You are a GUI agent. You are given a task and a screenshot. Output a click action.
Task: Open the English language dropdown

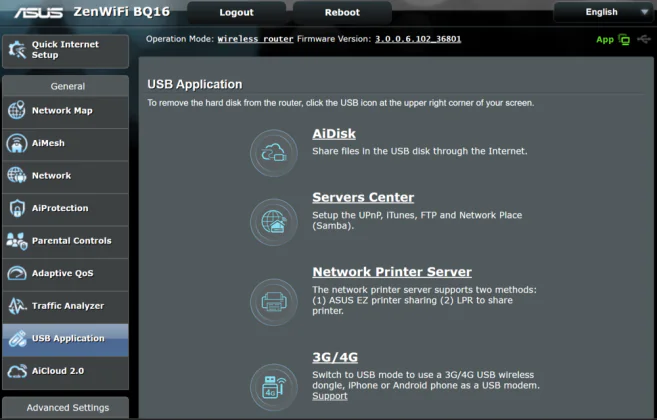pos(604,12)
